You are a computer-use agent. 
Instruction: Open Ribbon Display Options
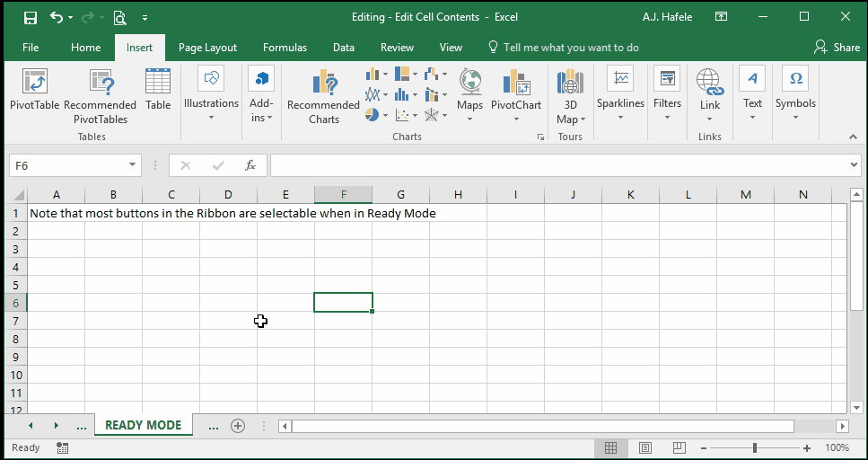721,17
